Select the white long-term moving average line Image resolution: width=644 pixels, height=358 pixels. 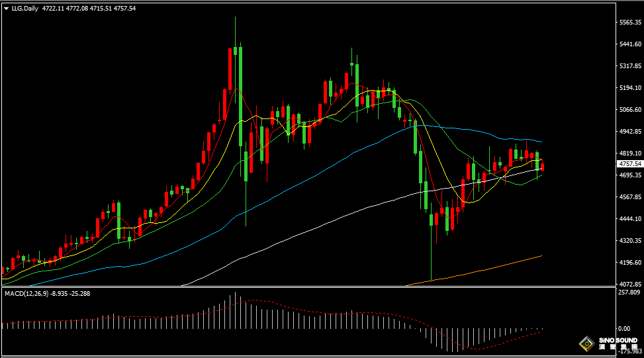[328, 224]
